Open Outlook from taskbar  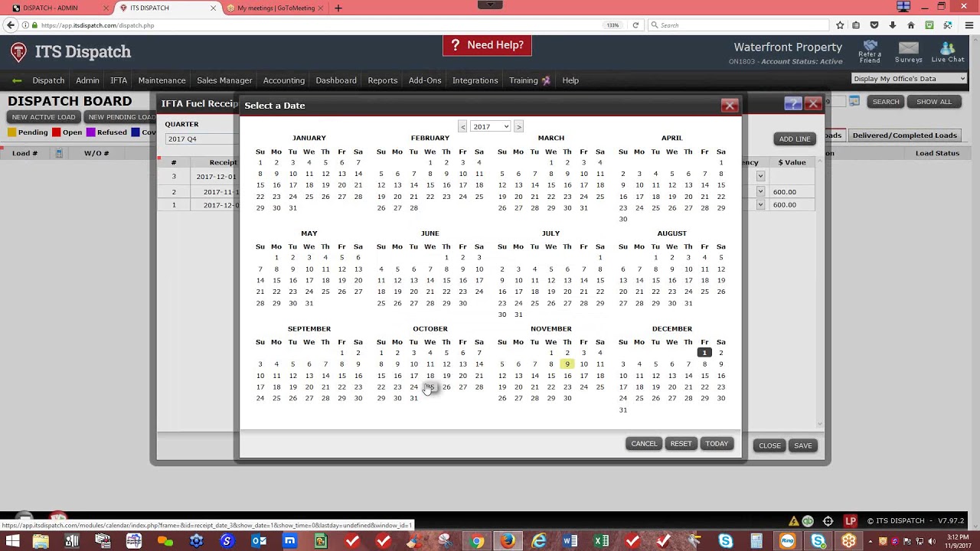[x=259, y=542]
